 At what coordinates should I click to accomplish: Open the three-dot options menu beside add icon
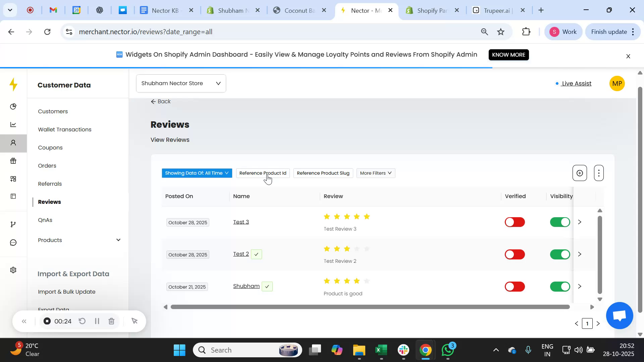599,173
